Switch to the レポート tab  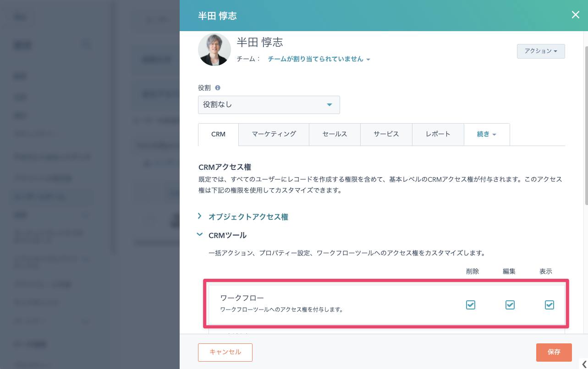point(438,134)
